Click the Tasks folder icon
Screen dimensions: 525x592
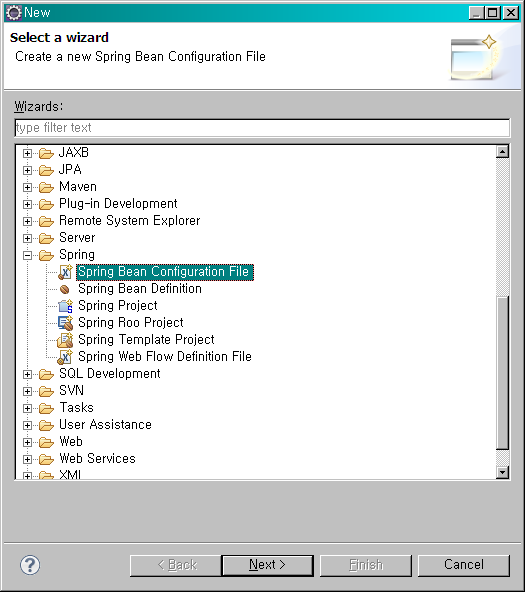46,408
